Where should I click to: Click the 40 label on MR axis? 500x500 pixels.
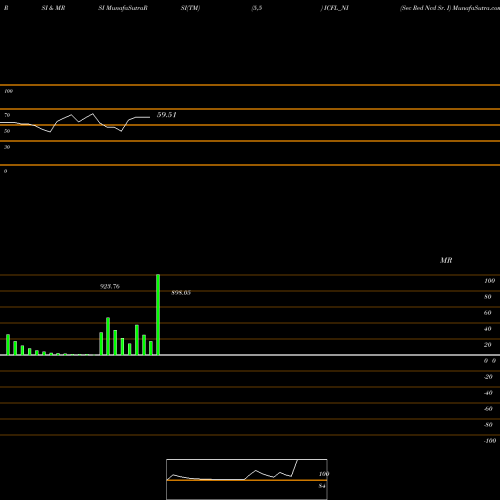click(488, 329)
